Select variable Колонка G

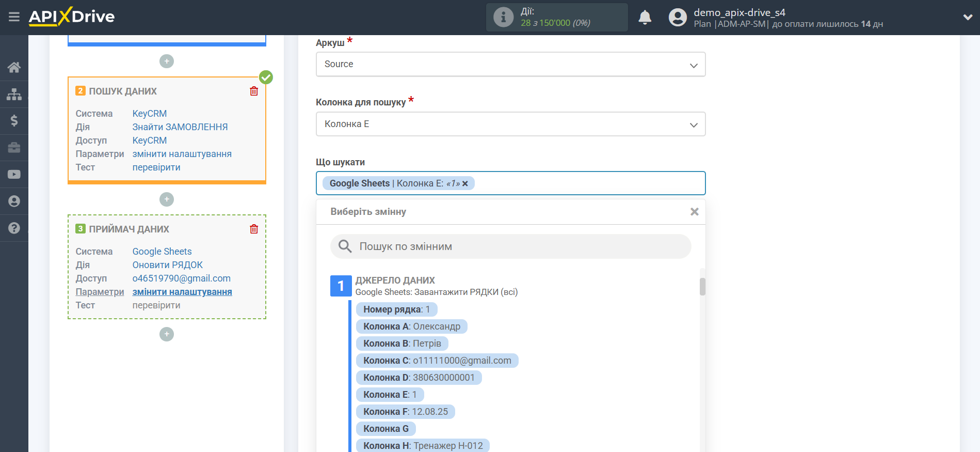pos(385,429)
